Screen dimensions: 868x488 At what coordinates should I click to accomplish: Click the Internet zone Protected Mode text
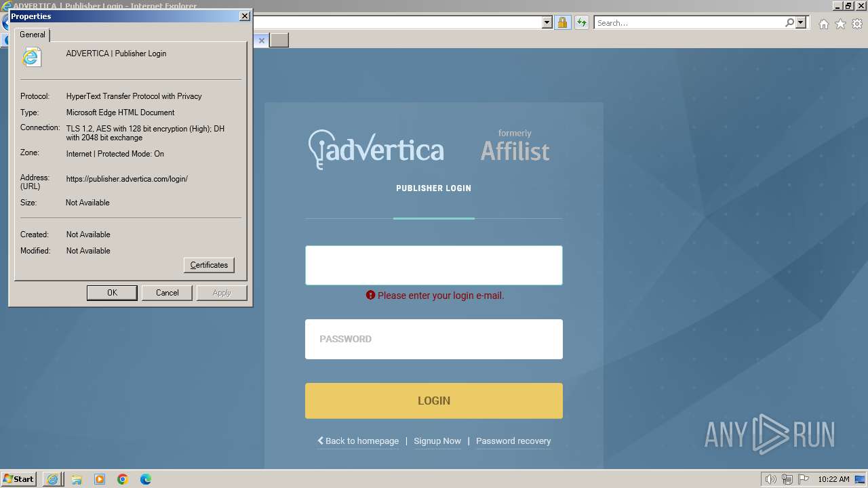coord(115,154)
